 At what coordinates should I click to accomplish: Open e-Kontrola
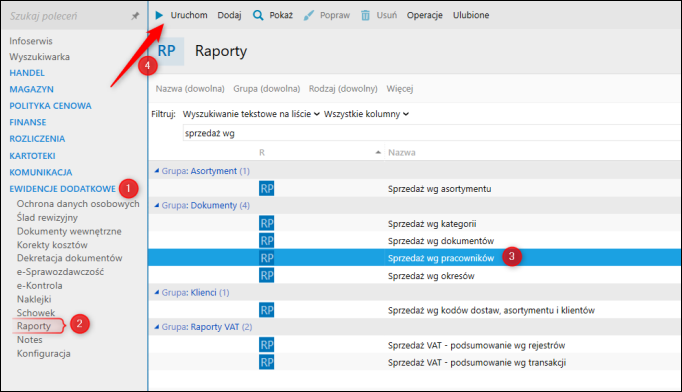(40, 286)
